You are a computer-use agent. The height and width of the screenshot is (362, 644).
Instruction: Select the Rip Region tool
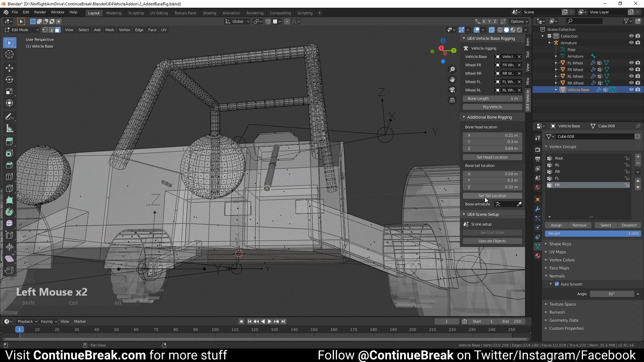click(x=9, y=270)
